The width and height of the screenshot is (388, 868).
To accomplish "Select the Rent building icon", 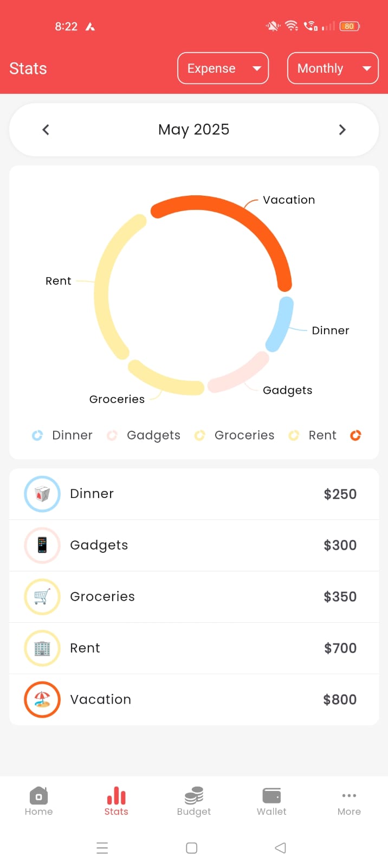I will coord(42,648).
